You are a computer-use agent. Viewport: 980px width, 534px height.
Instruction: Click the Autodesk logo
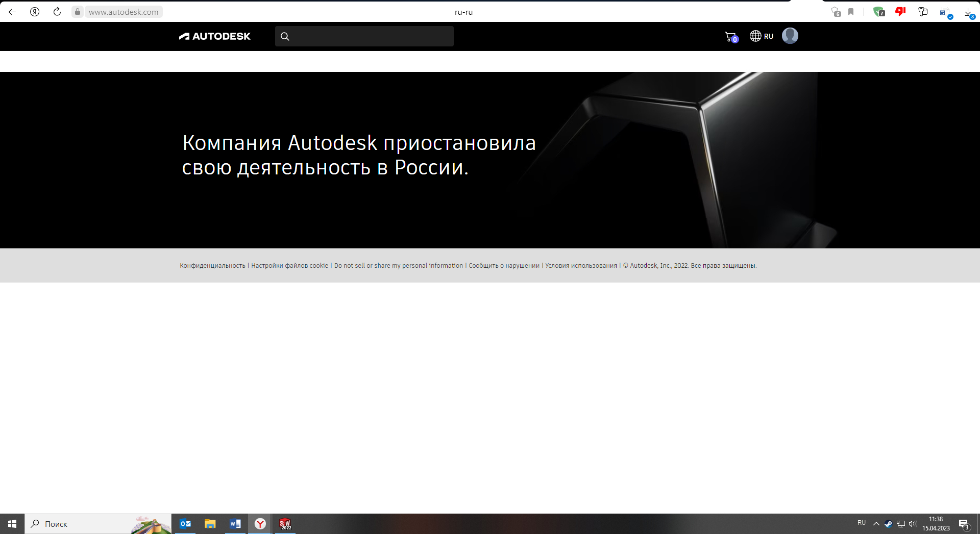tap(215, 36)
